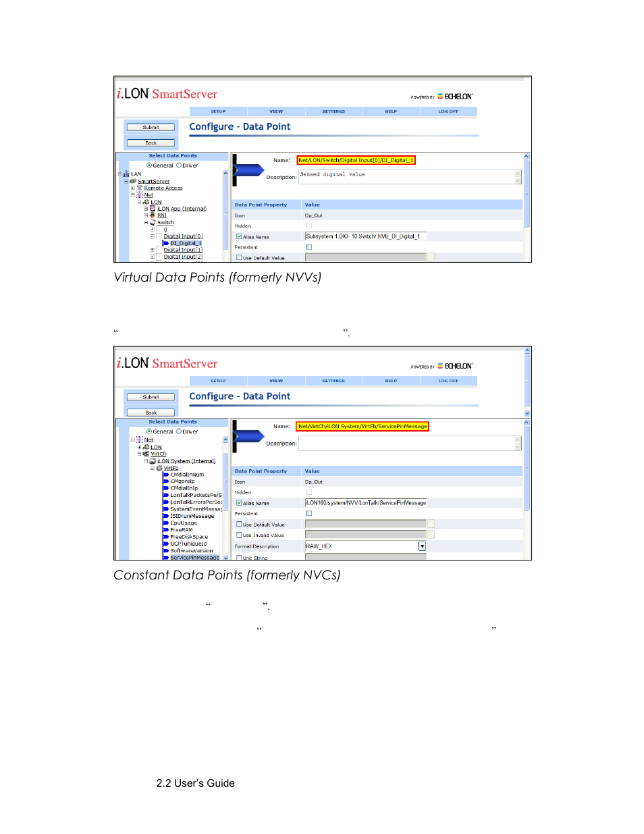Collapse the Digital Input[0] node
Screen dimensions: 644x834
pyautogui.click(x=152, y=236)
